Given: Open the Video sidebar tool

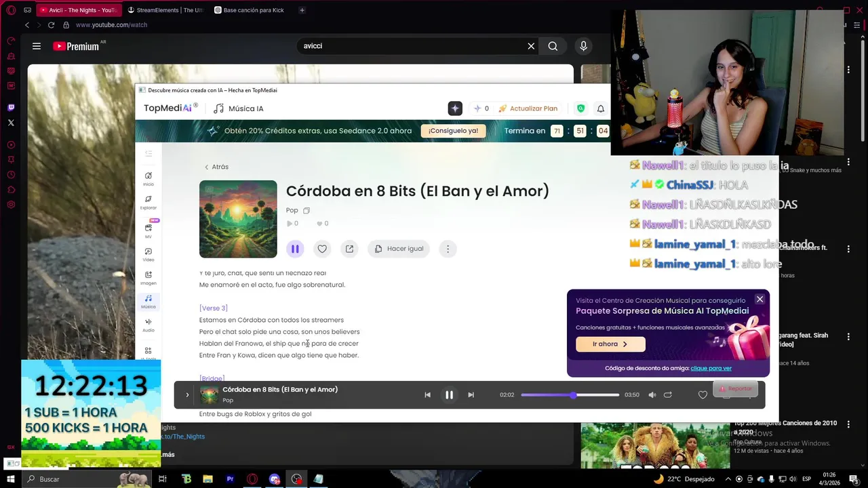Looking at the screenshot, I should [x=149, y=255].
